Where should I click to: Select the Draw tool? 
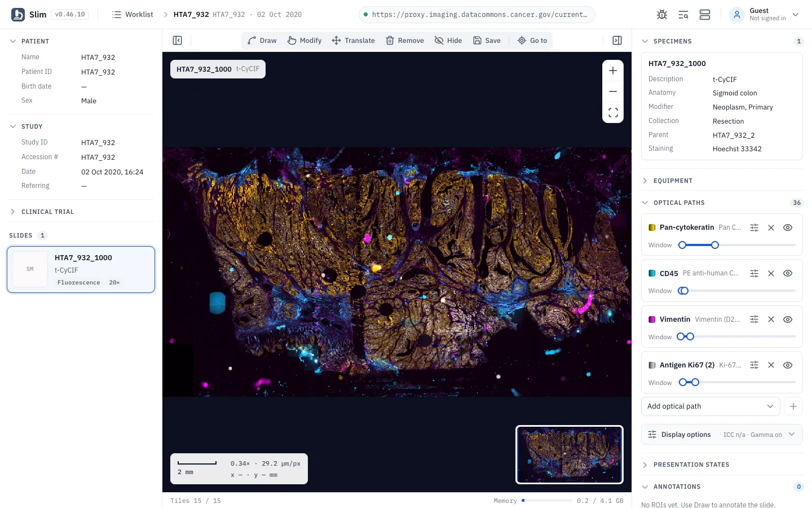(x=262, y=41)
